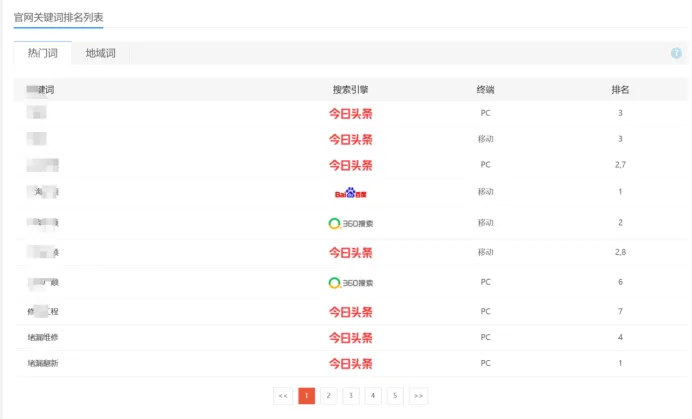Click the << first page button
This screenshot has width=692, height=419.
tap(283, 396)
